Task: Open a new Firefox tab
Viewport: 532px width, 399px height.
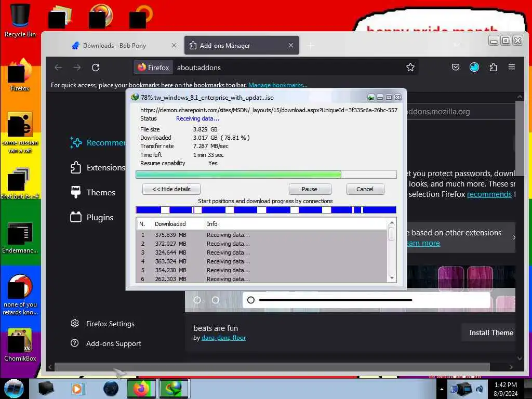Action: pos(311,46)
